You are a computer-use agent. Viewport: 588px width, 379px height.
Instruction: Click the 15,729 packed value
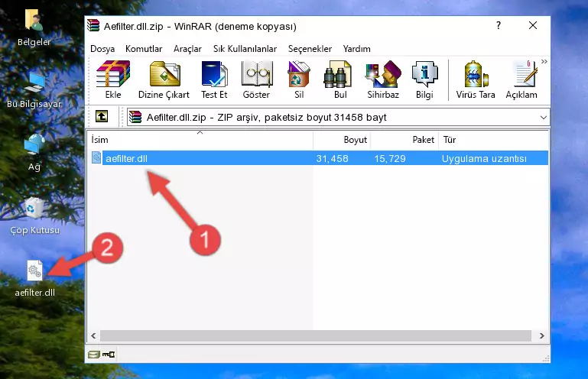coord(390,159)
